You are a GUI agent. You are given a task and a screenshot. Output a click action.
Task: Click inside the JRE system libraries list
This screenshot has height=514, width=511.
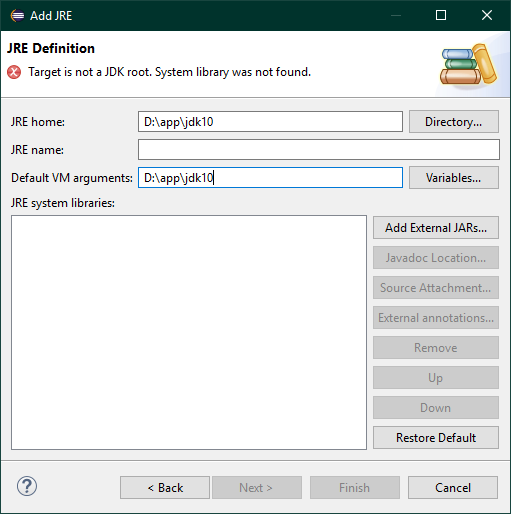[x=189, y=332]
